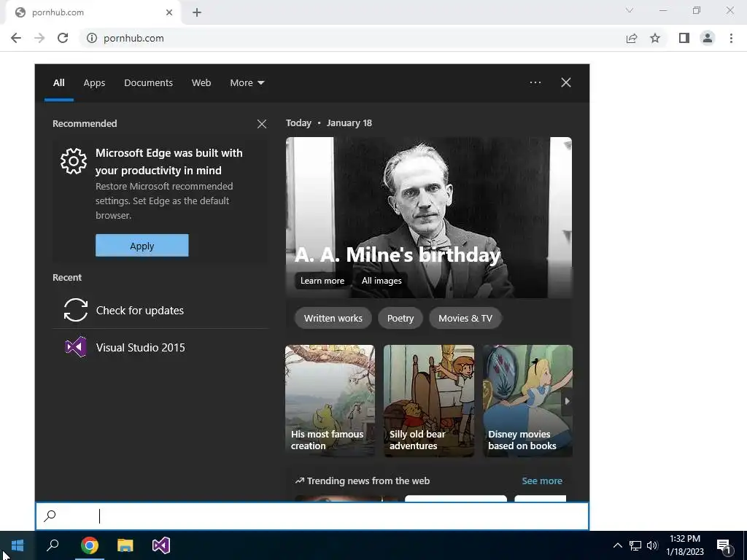
Task: Open the Chrome three-dot menu
Action: pyautogui.click(x=731, y=38)
